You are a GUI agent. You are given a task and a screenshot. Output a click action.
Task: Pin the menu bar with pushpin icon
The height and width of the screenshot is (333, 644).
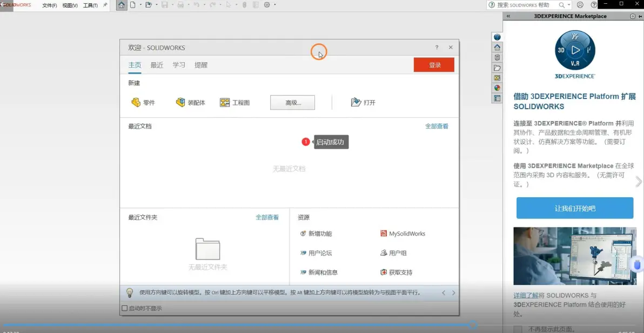[x=105, y=5]
